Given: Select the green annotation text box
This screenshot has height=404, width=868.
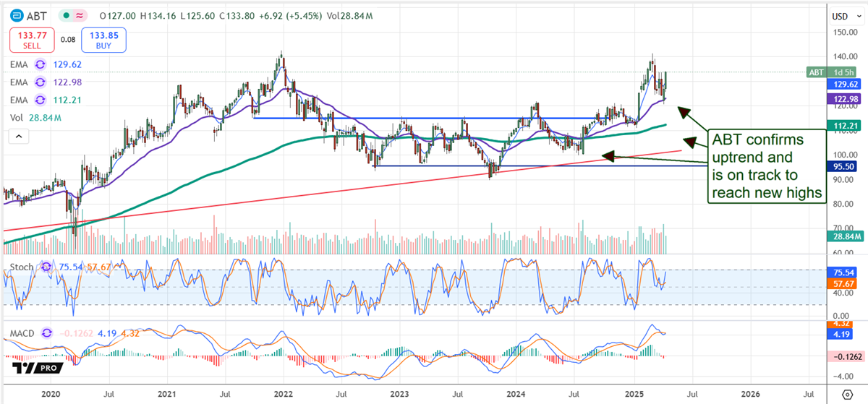Looking at the screenshot, I should [767, 166].
